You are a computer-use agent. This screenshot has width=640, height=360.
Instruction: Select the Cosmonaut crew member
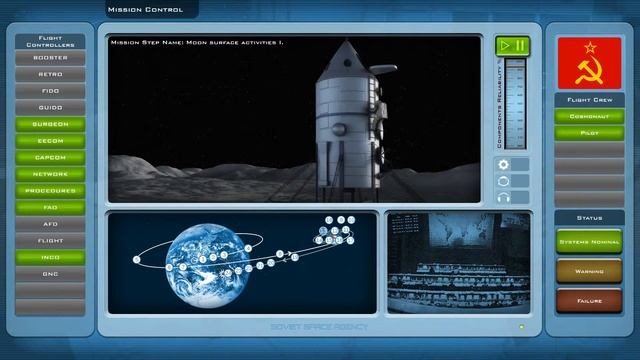[x=589, y=116]
